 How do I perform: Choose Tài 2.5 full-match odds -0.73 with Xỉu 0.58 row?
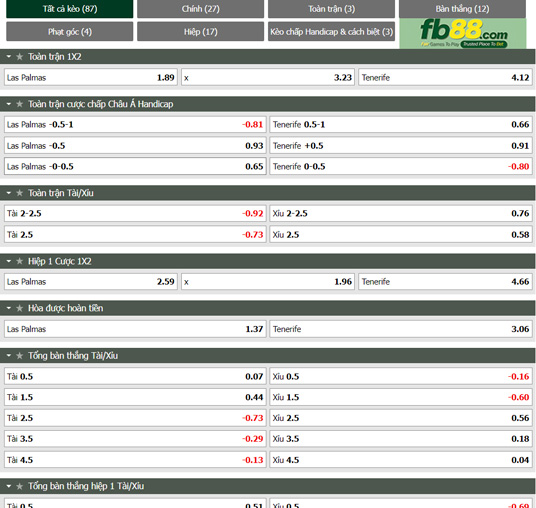pyautogui.click(x=135, y=235)
